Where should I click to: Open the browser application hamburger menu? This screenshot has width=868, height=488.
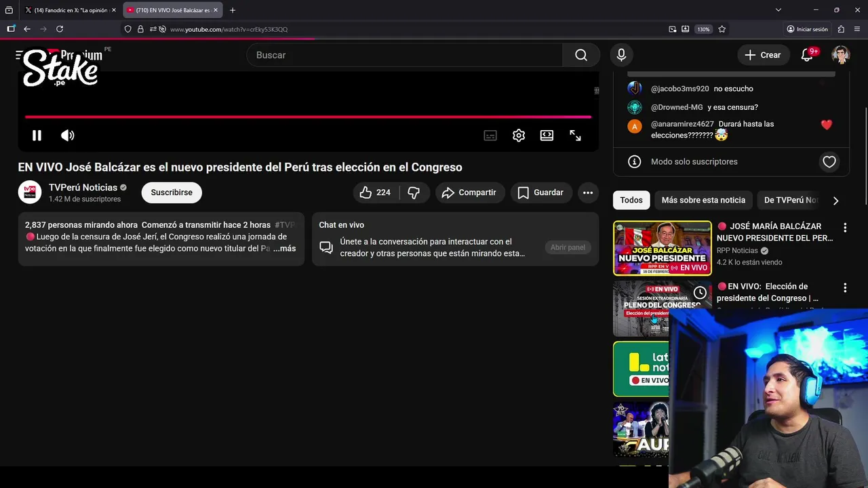858,29
